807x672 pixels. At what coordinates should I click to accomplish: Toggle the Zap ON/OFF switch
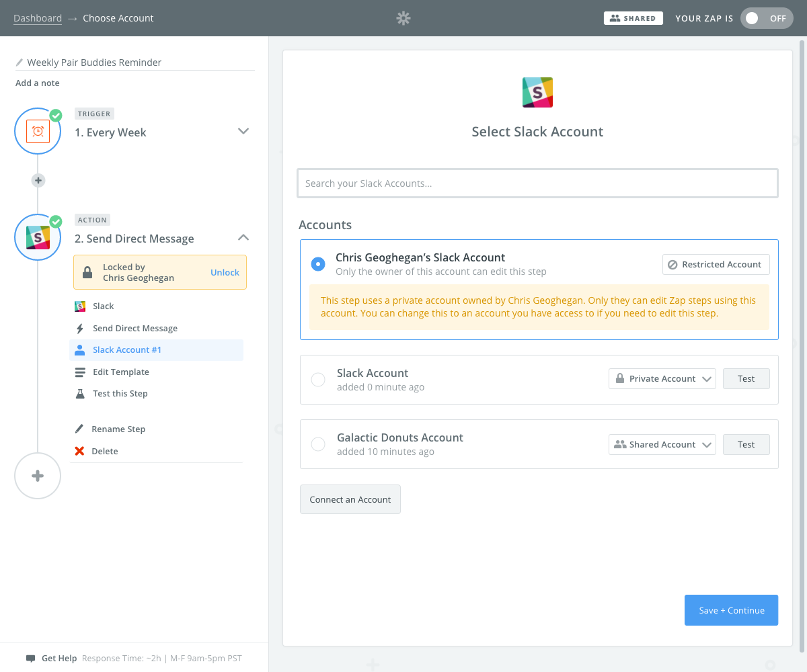click(765, 18)
